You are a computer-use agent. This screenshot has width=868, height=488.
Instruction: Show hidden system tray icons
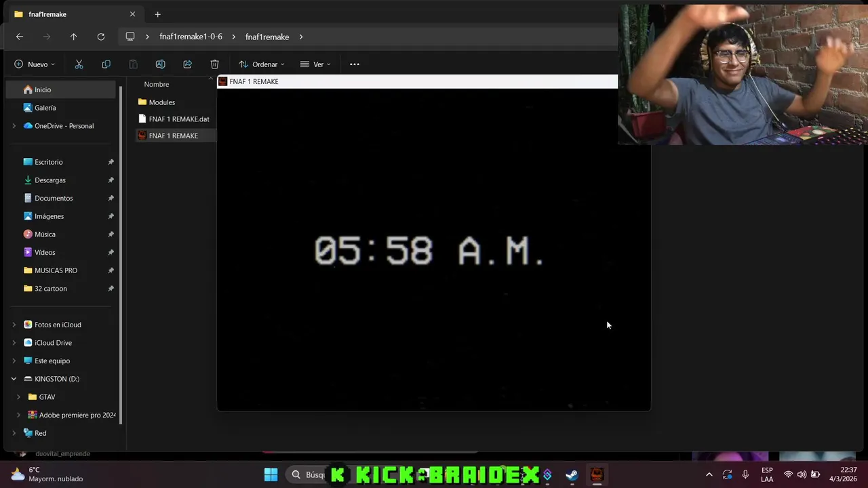pyautogui.click(x=709, y=474)
